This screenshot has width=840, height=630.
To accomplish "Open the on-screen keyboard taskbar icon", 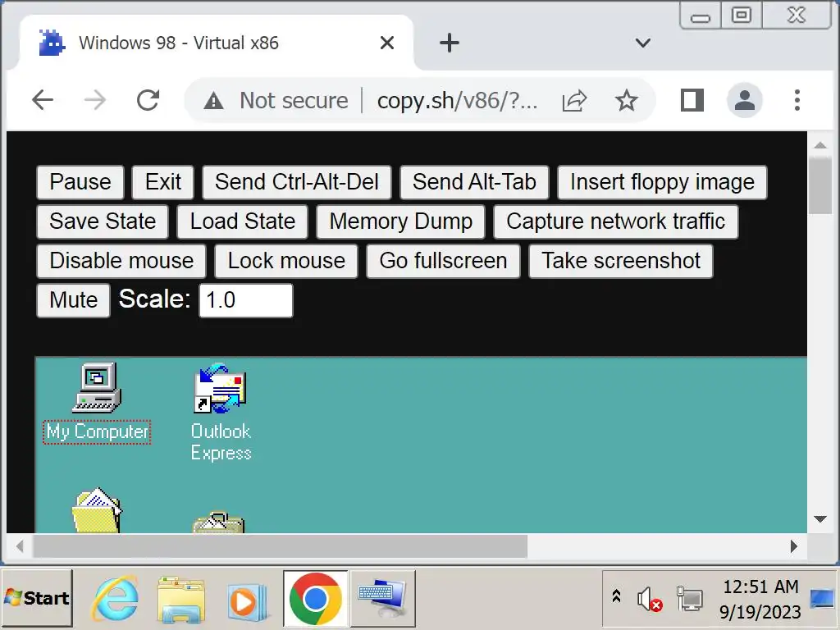I will click(x=382, y=598).
